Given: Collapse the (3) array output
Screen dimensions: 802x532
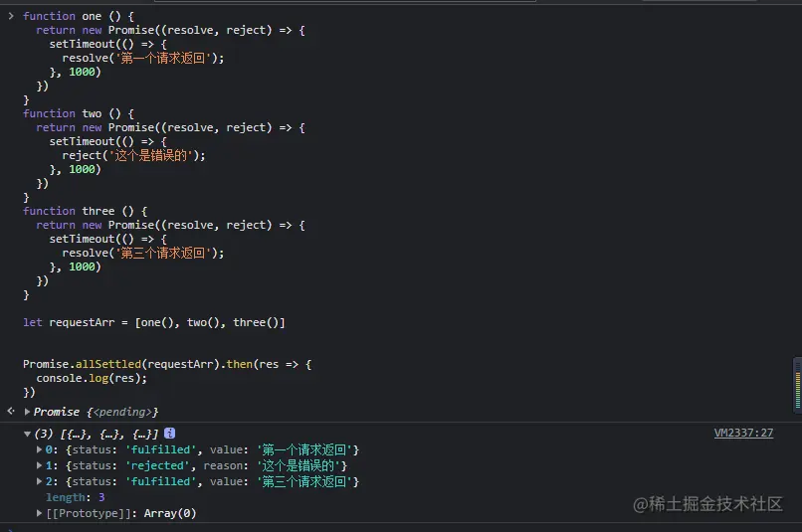Looking at the screenshot, I should [x=27, y=434].
